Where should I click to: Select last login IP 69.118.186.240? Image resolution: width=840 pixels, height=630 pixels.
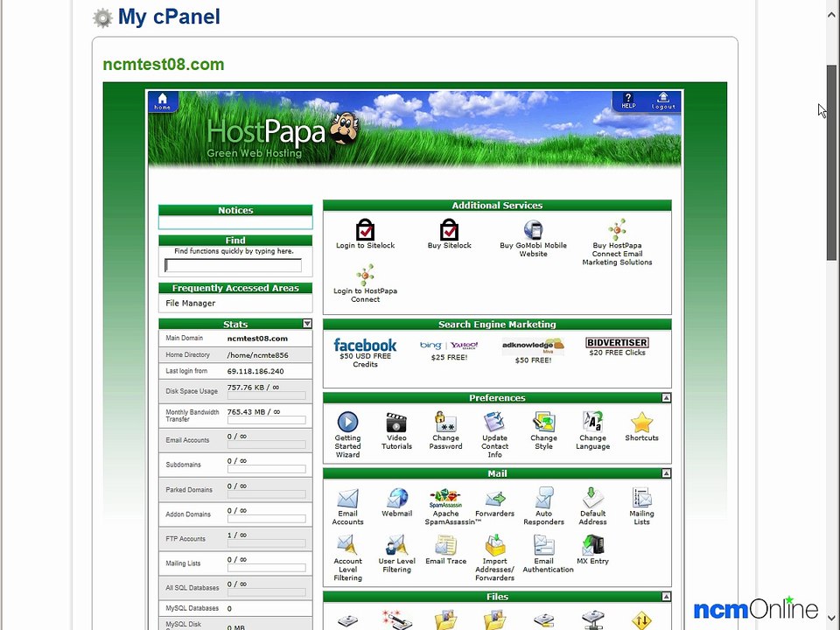(255, 371)
